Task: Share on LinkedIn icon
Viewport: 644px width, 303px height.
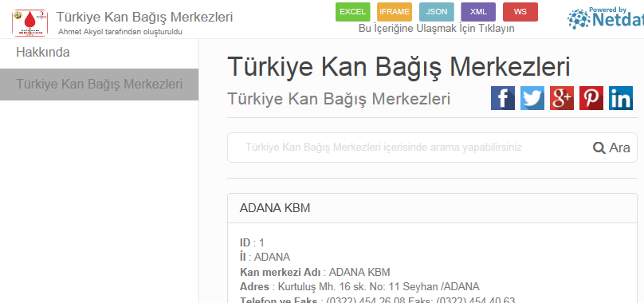Action: [621, 98]
